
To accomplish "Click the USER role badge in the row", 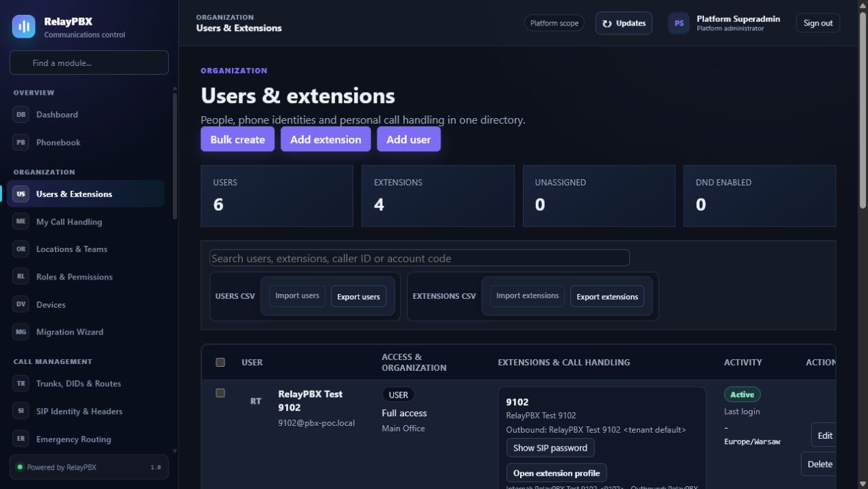I will coord(398,395).
